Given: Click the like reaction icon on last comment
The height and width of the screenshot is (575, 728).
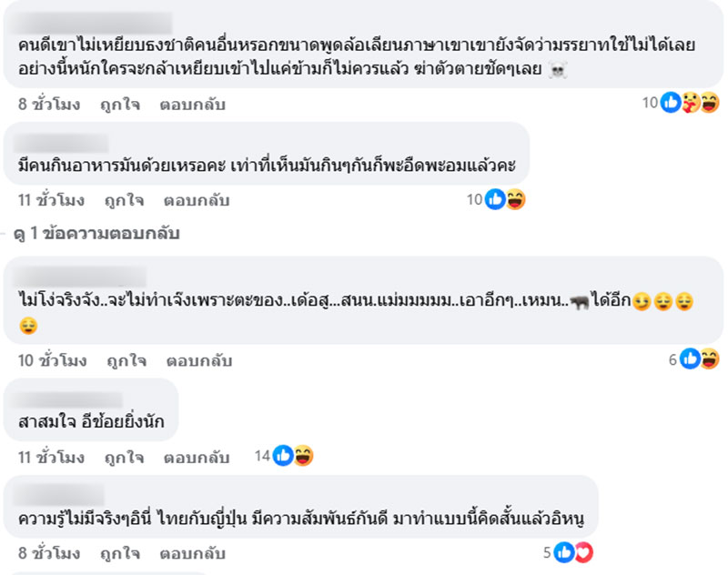Looking at the screenshot, I should pos(564,552).
